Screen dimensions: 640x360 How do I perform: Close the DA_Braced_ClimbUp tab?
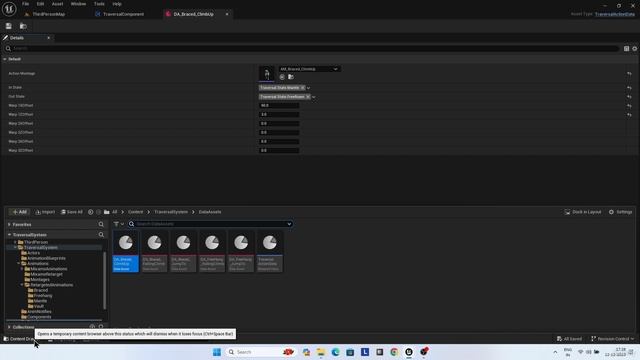(227, 14)
